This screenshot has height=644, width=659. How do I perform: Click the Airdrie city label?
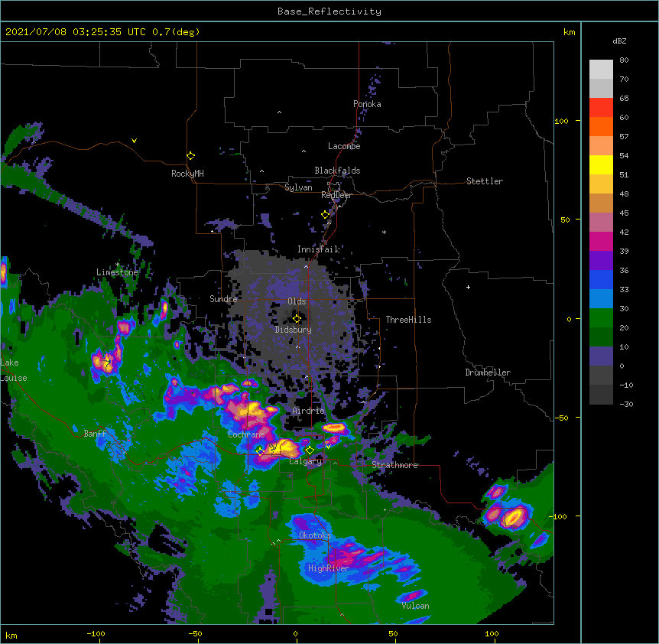coord(309,411)
